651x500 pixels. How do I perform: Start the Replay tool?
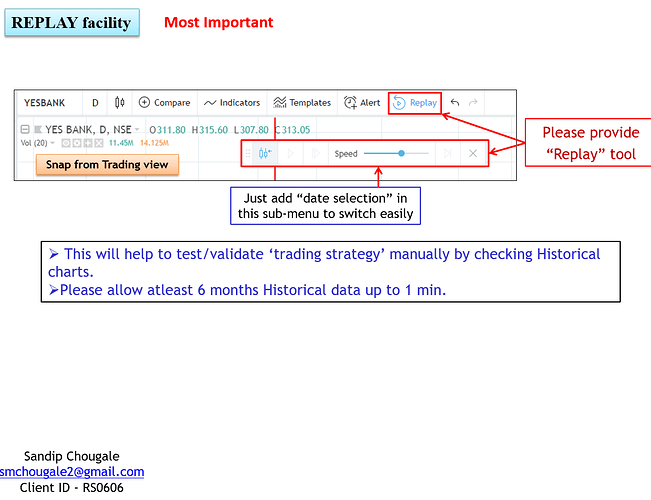[414, 102]
